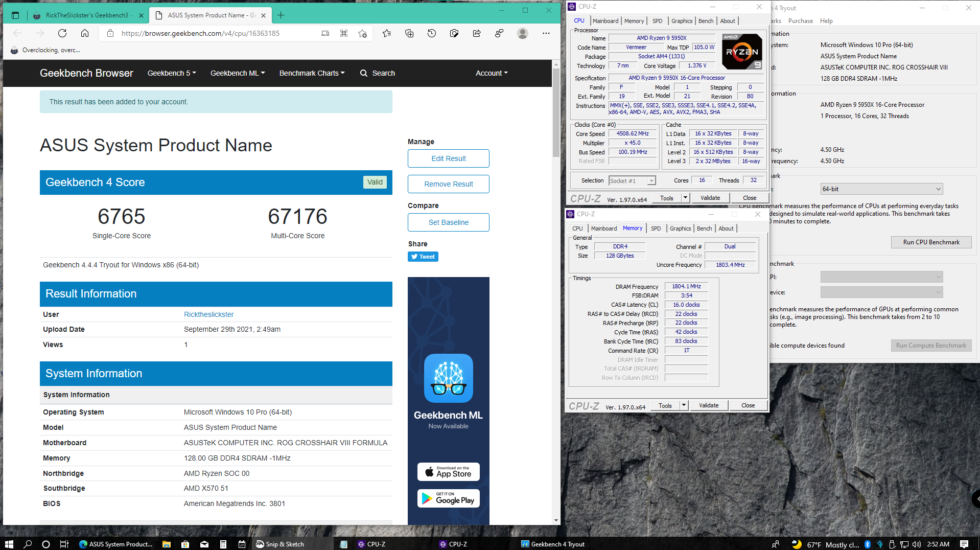
Task: Open Collections in Edge
Action: pyautogui.click(x=409, y=33)
